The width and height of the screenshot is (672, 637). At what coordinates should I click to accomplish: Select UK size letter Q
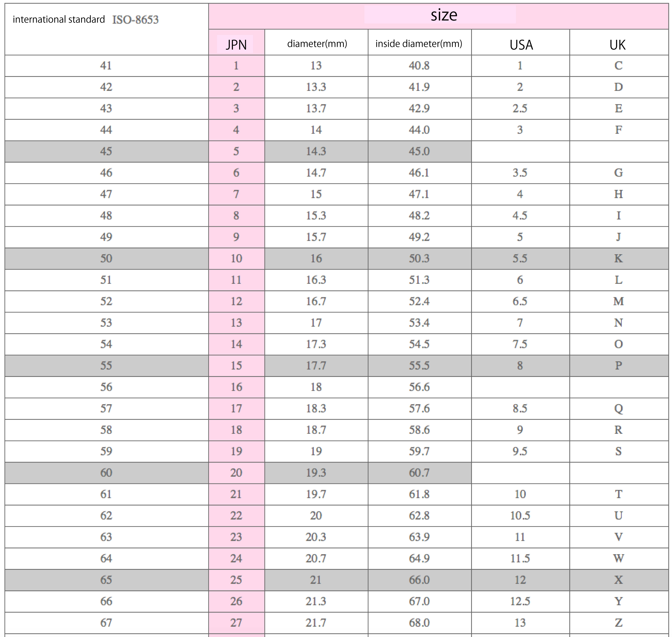pos(619,408)
